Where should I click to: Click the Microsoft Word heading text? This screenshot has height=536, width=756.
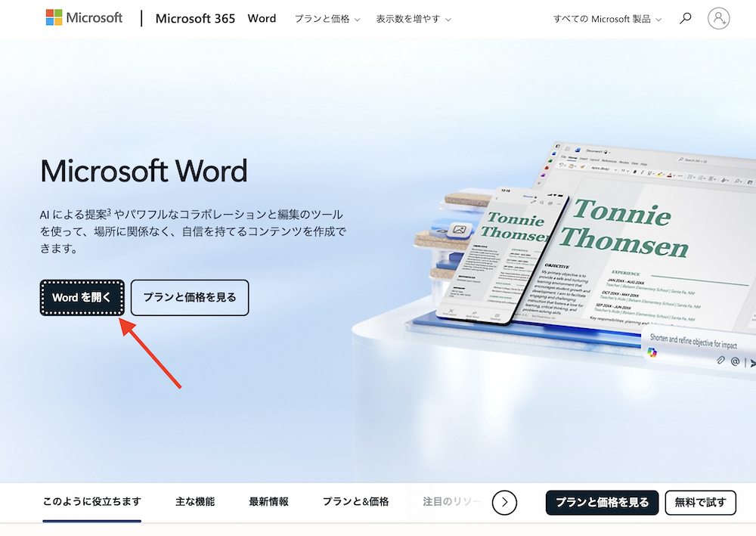144,171
